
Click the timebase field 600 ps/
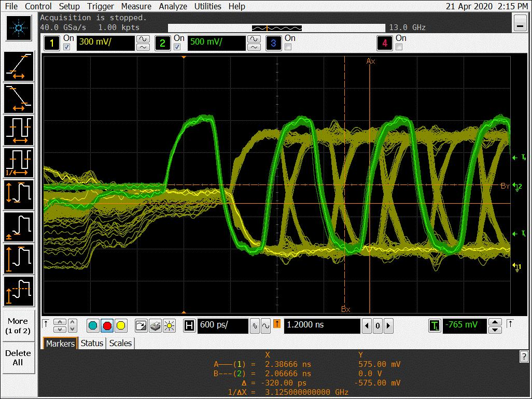223,326
